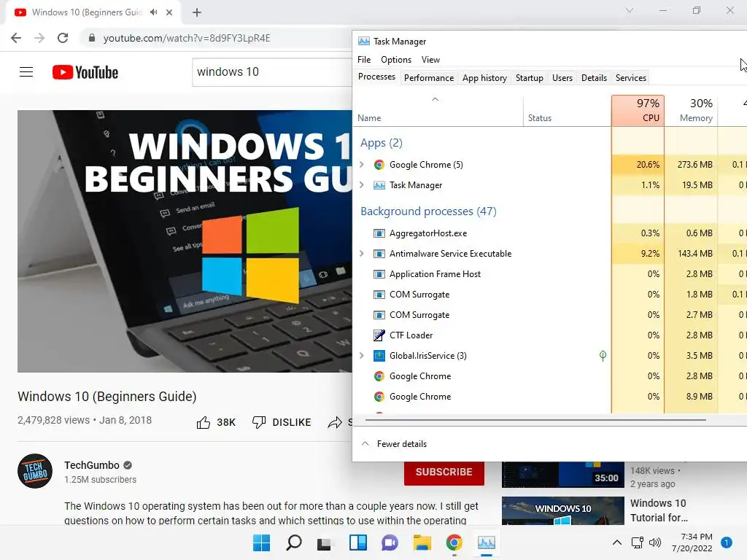The width and height of the screenshot is (747, 560).
Task: Select the Processes tab
Action: coord(376,77)
